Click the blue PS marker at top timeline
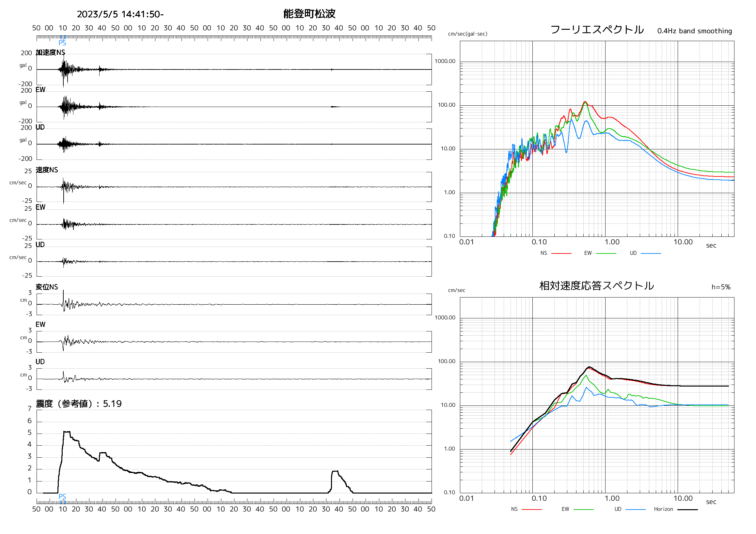 62,43
